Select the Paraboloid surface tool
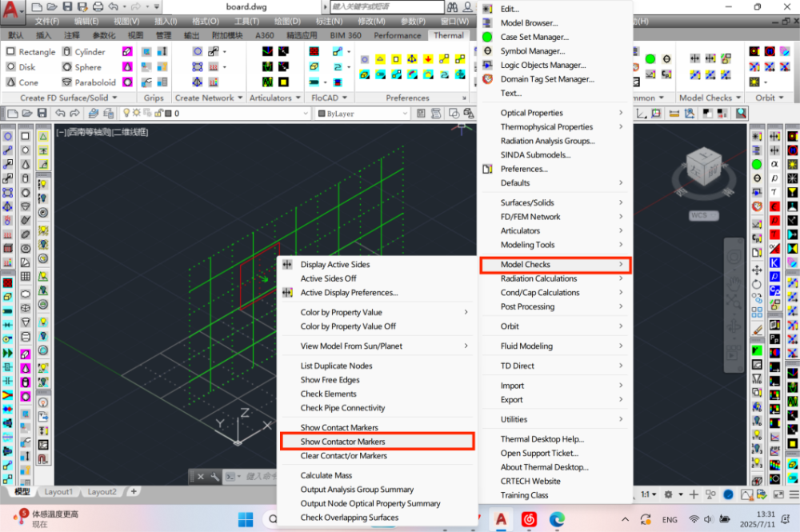800x532 pixels. [89, 82]
